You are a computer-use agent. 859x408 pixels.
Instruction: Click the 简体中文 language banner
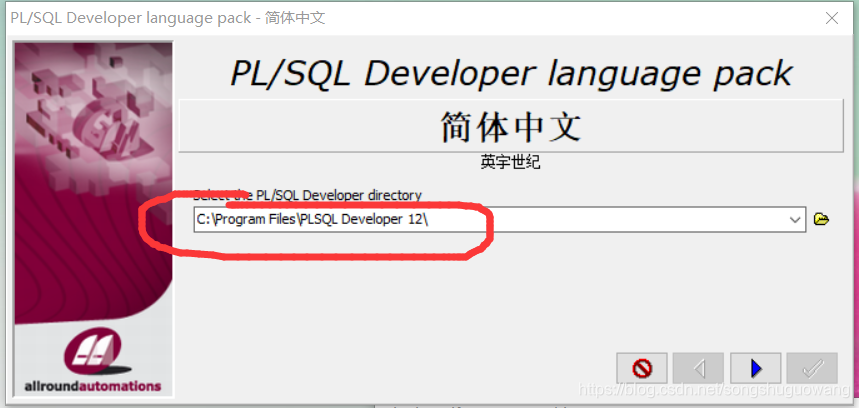point(511,127)
